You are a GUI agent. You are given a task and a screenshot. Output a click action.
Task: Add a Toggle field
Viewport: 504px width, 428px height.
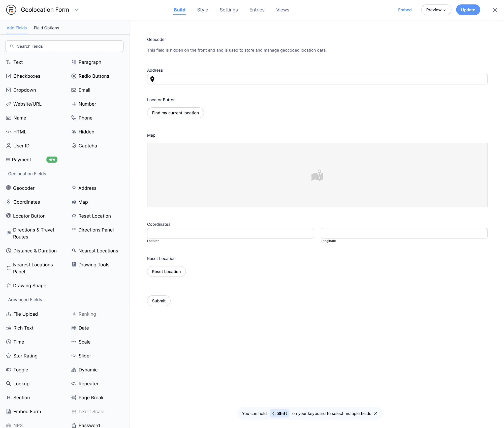coord(20,370)
